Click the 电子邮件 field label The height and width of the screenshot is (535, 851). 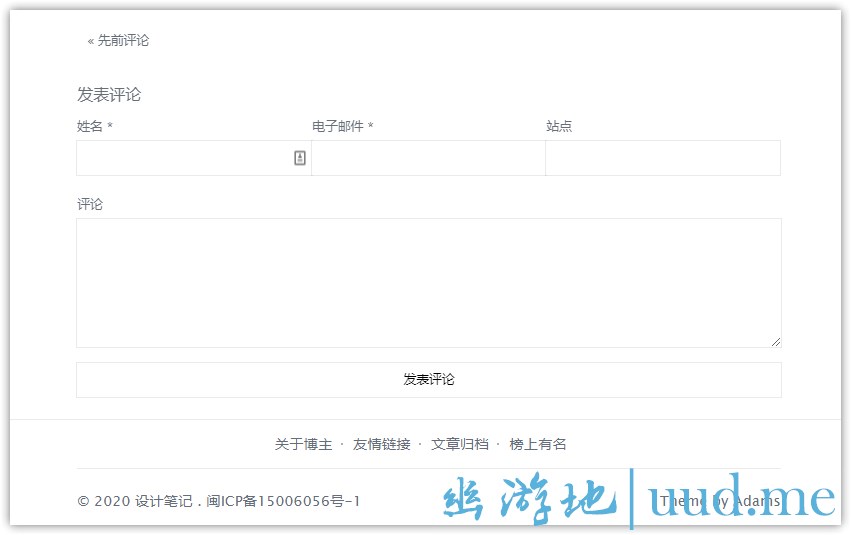click(338, 127)
